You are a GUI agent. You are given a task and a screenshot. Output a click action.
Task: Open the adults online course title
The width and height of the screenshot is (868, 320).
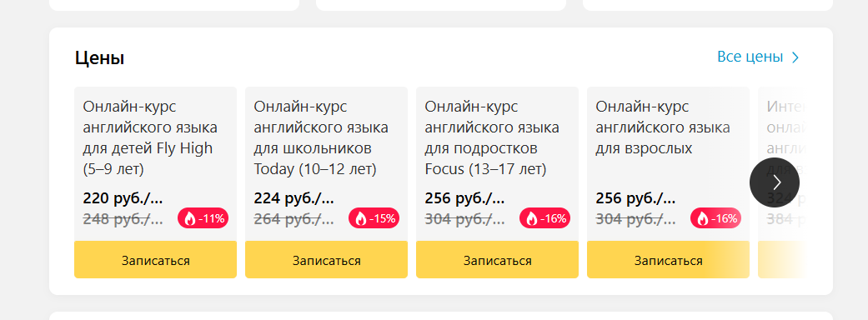[663, 127]
